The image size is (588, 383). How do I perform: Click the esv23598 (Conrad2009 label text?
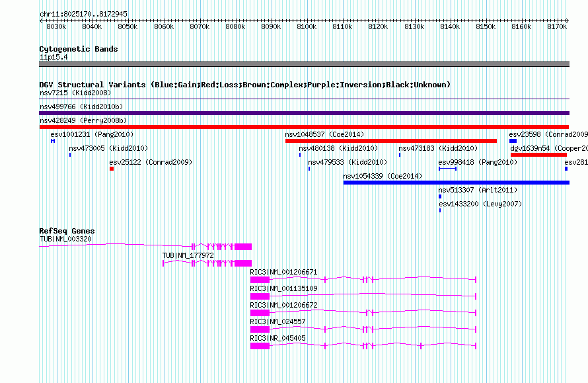(548, 134)
